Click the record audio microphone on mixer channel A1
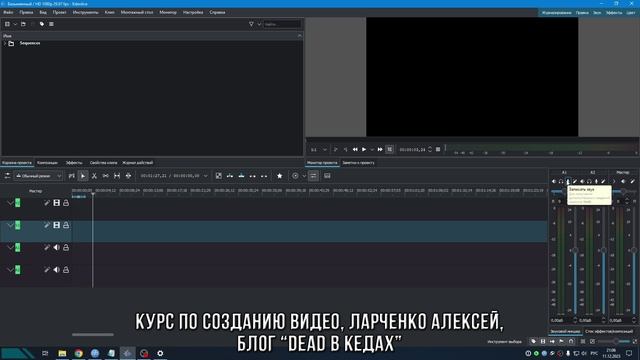This screenshot has height=360, width=640. point(568,181)
